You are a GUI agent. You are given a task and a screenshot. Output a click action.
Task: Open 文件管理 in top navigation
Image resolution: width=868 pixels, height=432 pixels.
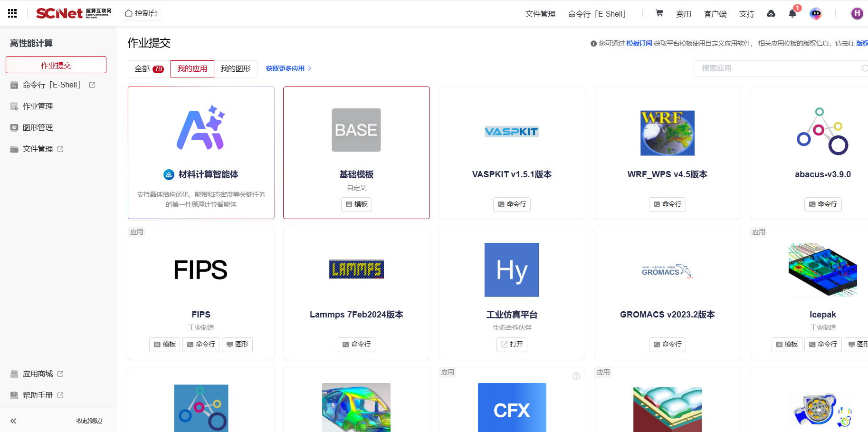pos(540,14)
